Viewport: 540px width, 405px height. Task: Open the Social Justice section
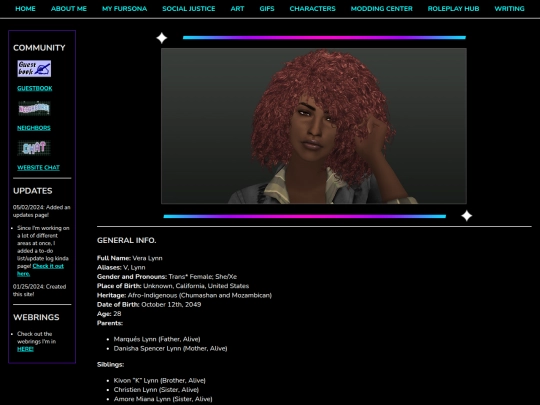tap(189, 9)
